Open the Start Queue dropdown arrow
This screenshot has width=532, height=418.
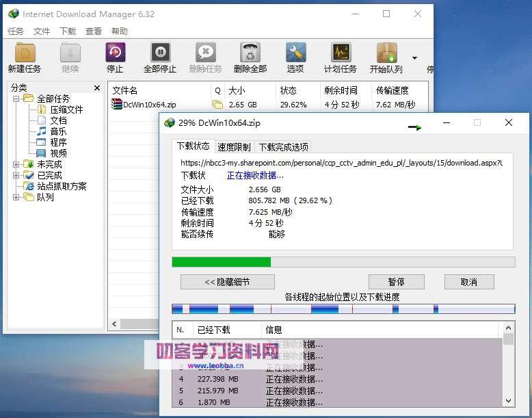click(x=414, y=58)
